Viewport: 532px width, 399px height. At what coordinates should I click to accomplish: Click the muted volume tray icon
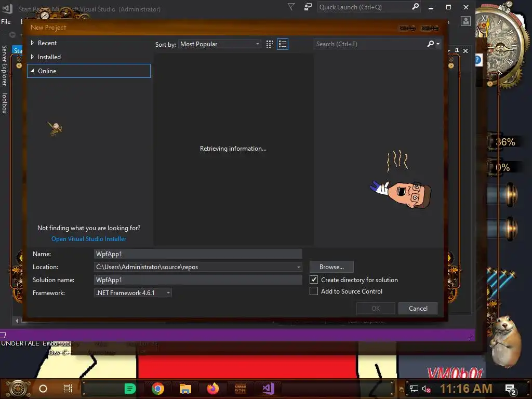tap(426, 389)
